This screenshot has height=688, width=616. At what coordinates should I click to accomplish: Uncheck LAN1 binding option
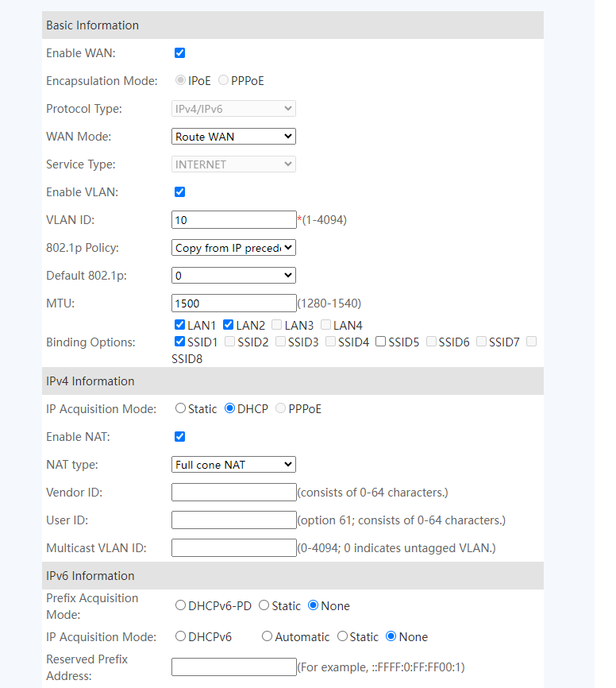(179, 325)
